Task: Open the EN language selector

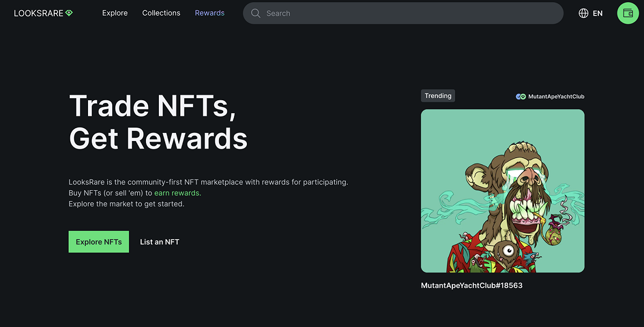Action: 597,13
